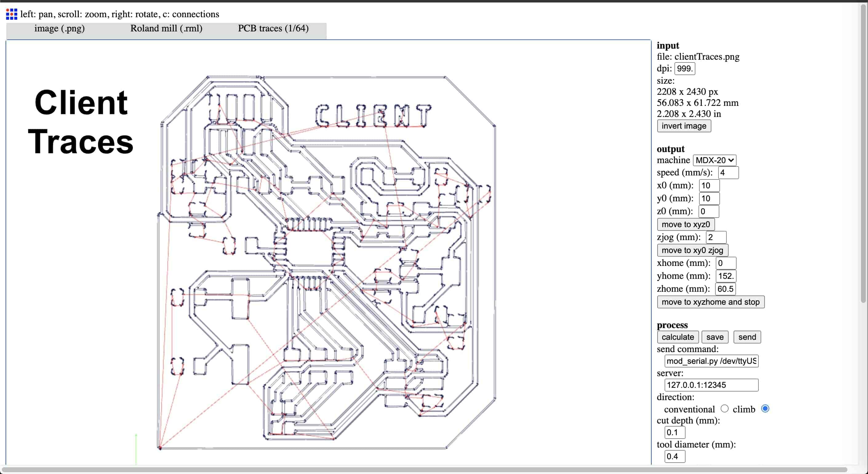
Task: Click the dpi input field
Action: point(684,69)
